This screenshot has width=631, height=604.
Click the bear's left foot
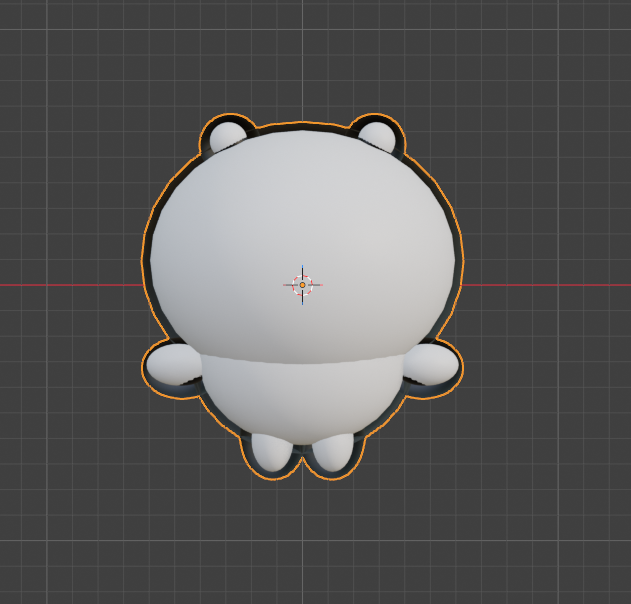tap(272, 452)
